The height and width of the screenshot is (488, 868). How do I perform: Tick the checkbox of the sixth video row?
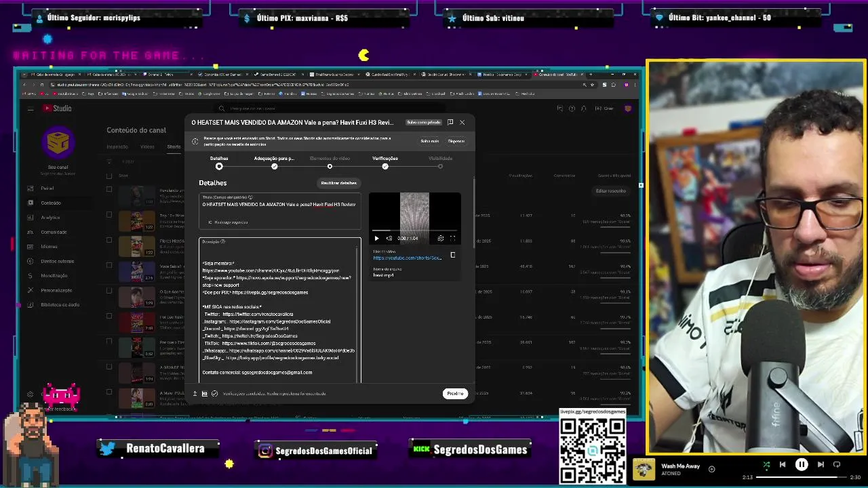(109, 317)
